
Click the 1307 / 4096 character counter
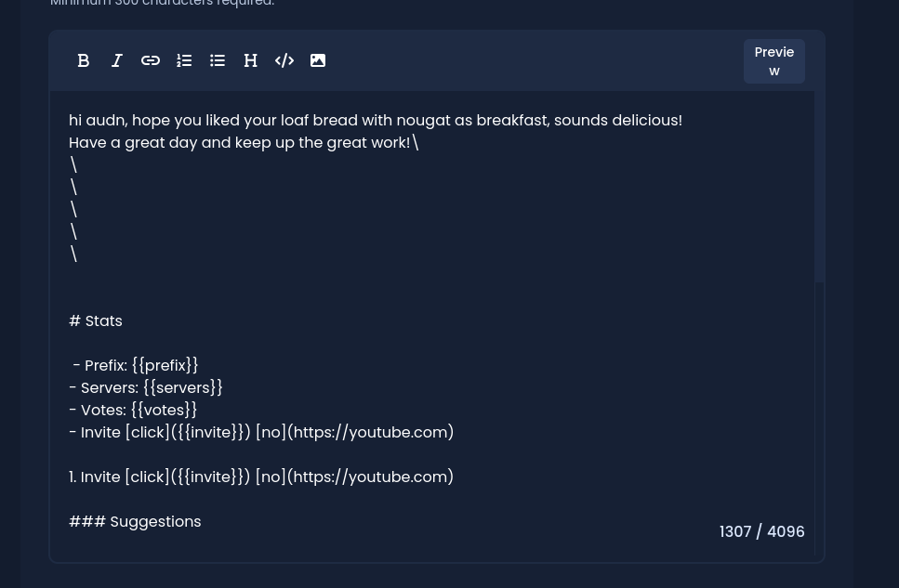(x=761, y=531)
